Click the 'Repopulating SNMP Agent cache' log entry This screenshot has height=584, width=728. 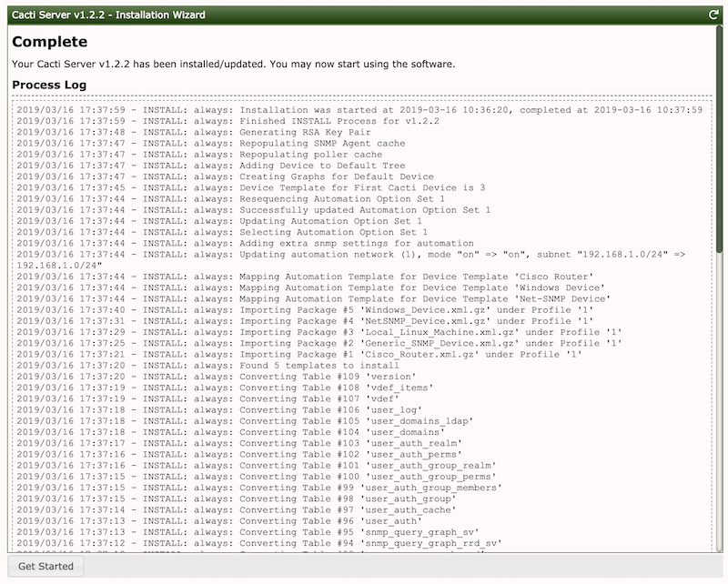(x=211, y=144)
